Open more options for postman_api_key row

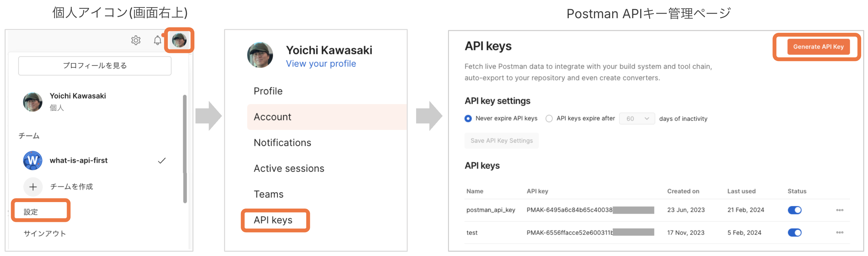tap(839, 210)
